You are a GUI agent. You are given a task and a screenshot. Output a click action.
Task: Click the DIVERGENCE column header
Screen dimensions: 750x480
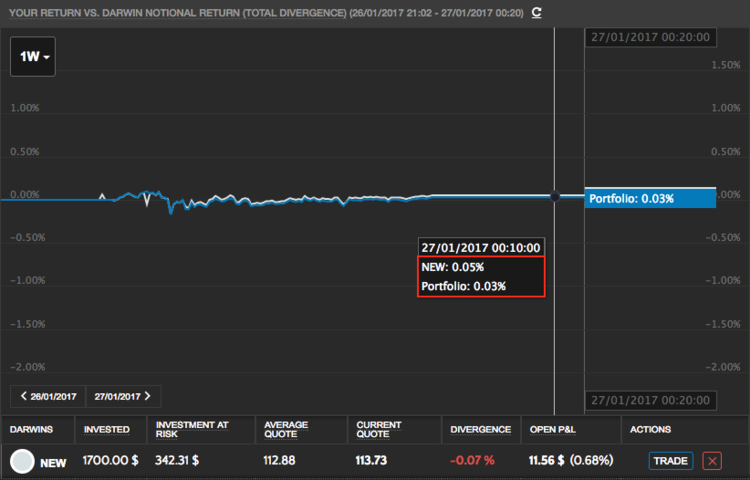(480, 429)
